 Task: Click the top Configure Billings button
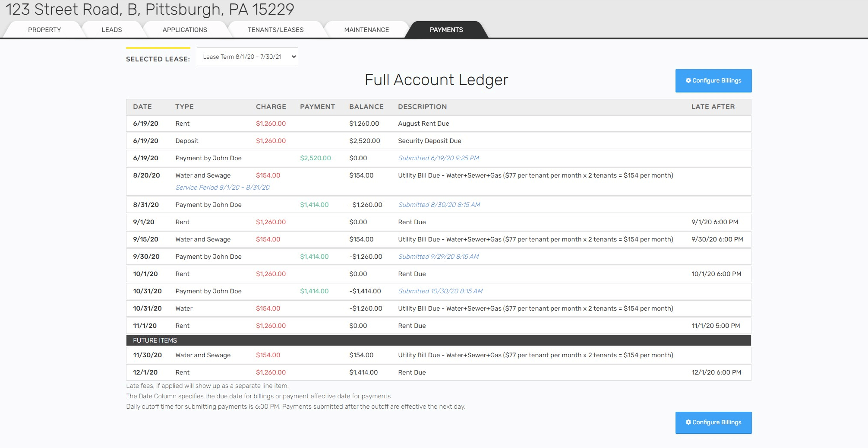(x=713, y=80)
